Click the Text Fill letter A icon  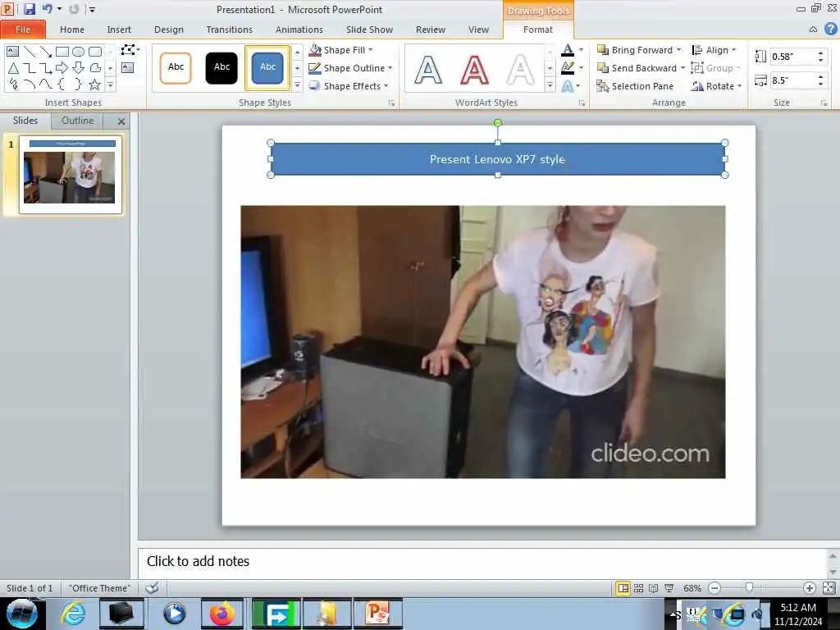coord(568,50)
